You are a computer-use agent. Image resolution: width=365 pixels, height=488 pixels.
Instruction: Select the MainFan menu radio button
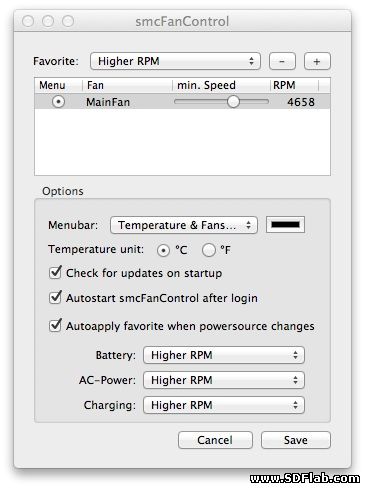[58, 102]
